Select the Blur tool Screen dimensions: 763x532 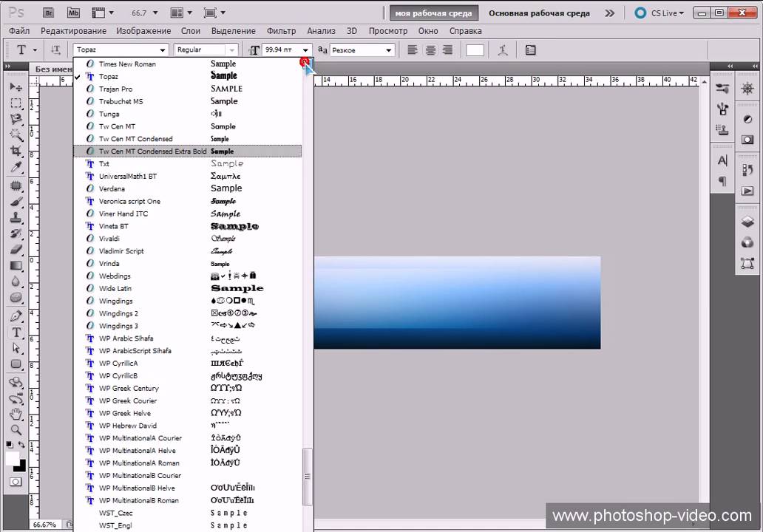point(16,282)
